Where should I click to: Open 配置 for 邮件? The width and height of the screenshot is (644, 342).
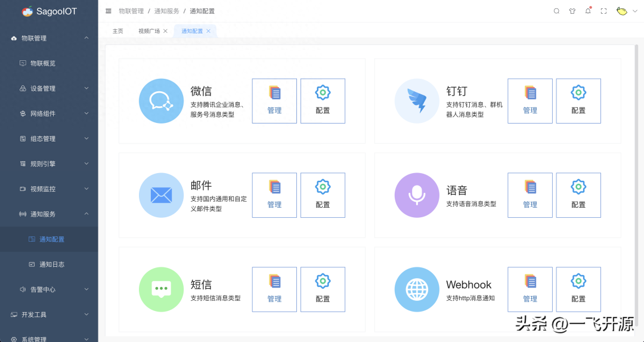[x=323, y=195]
